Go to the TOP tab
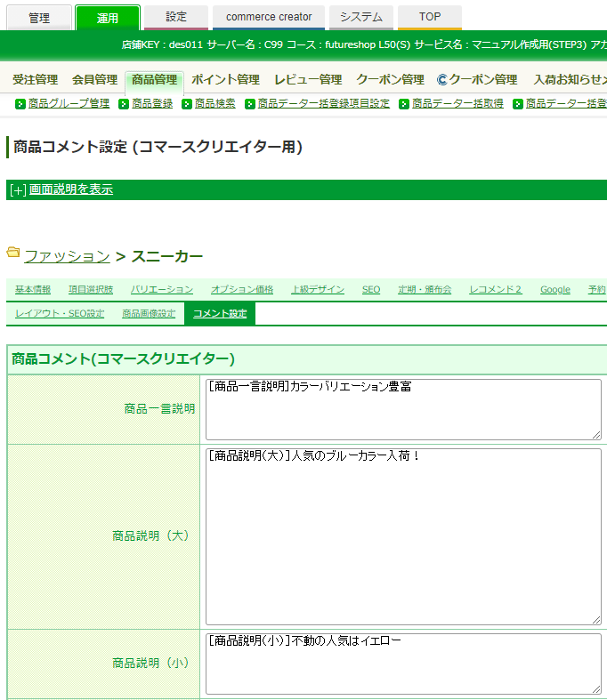This screenshot has height=700, width=607. pyautogui.click(x=430, y=17)
